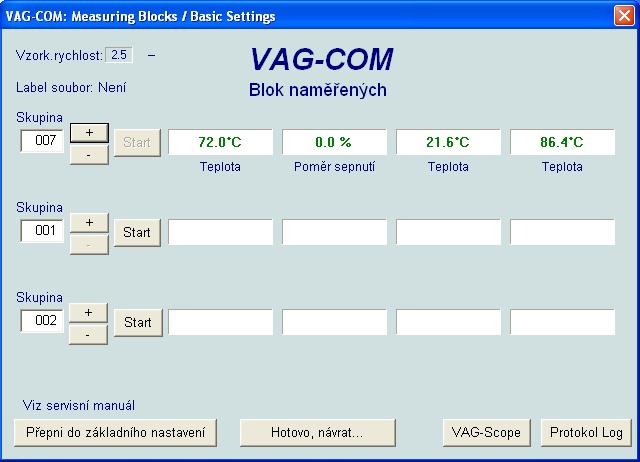Viewport: 640px width, 462px height.
Task: Click the 72.0°C temperature value
Action: (x=220, y=142)
